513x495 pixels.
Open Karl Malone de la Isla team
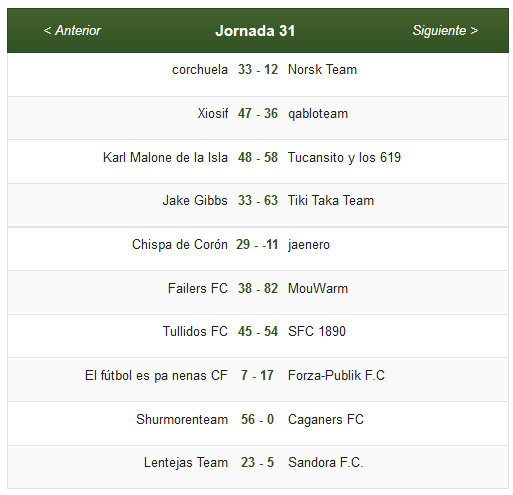165,157
